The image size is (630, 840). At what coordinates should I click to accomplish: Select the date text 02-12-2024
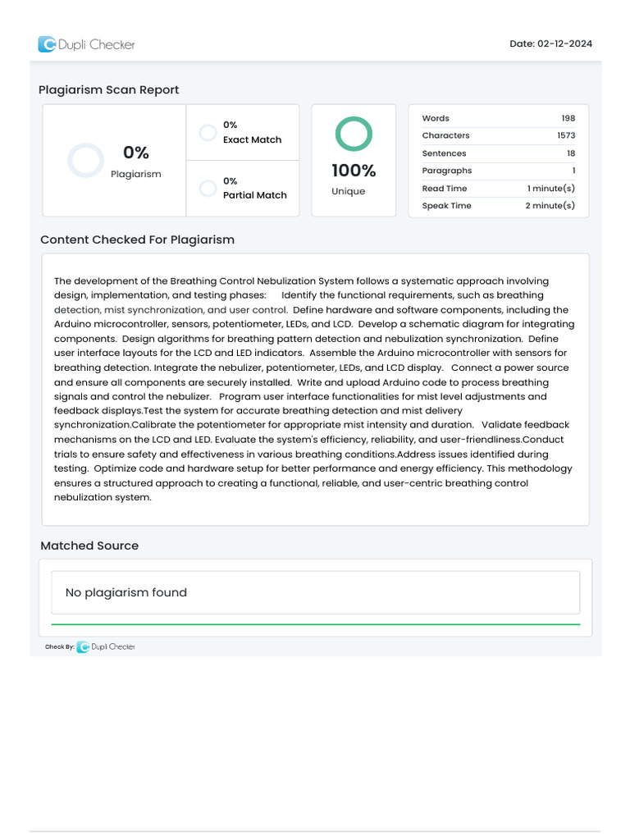564,44
